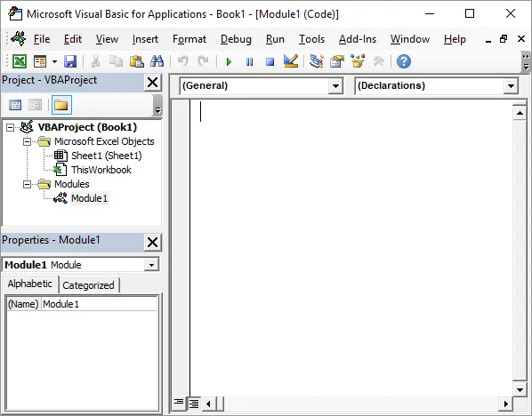This screenshot has width=532, height=416.
Task: Open the Debug menu
Action: pos(236,39)
